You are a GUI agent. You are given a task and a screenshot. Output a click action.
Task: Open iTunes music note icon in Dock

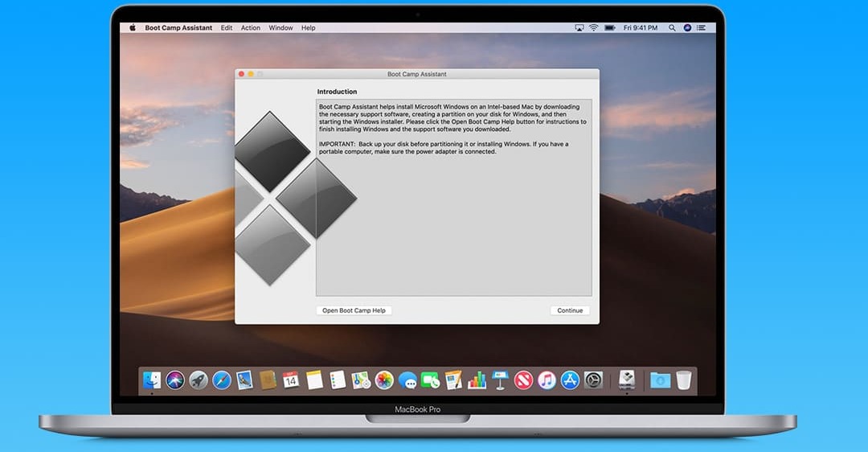(x=547, y=380)
